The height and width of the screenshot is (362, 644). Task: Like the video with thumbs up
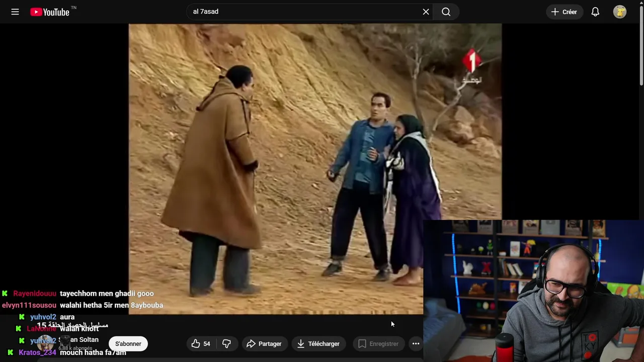coord(201,344)
